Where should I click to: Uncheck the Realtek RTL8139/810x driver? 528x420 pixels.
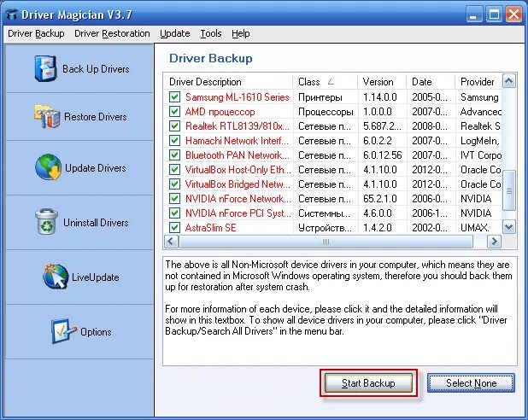click(x=174, y=125)
